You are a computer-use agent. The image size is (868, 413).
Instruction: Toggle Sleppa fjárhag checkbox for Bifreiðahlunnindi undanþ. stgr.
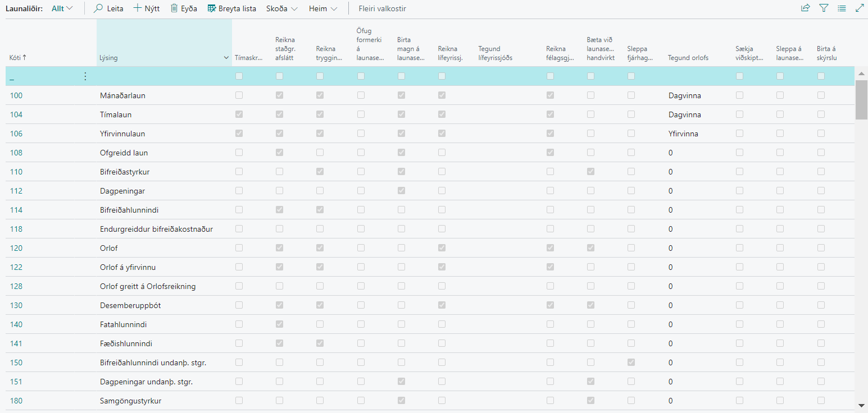631,362
